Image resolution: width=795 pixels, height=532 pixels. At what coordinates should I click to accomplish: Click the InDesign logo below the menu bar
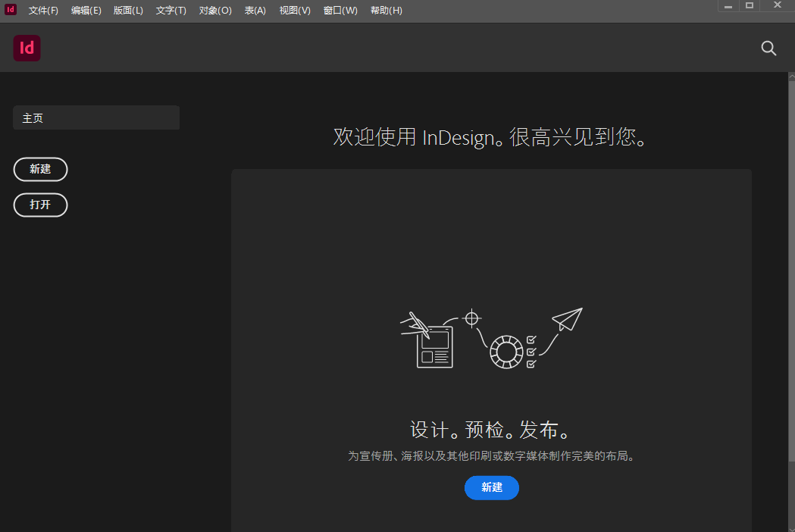[27, 48]
